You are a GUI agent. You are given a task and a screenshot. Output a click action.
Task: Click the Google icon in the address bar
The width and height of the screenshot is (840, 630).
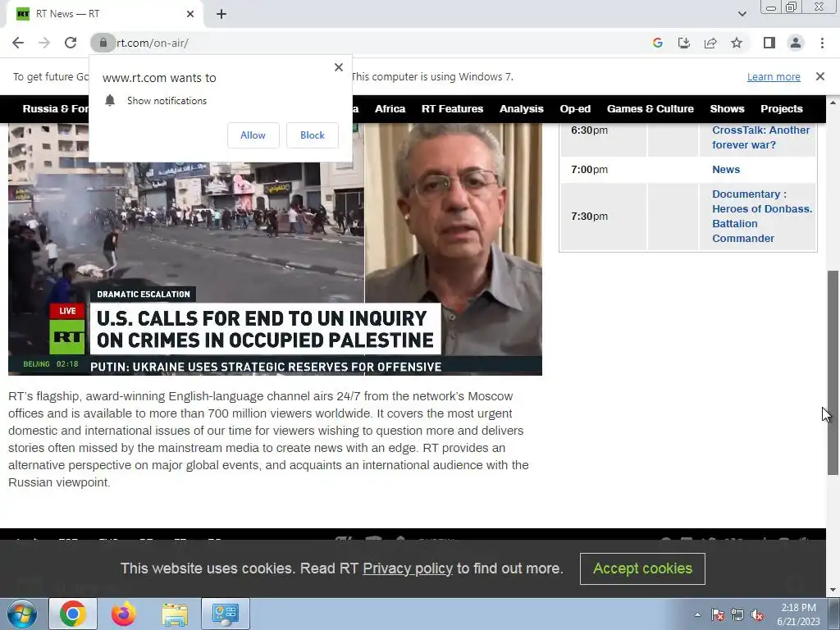coord(658,43)
